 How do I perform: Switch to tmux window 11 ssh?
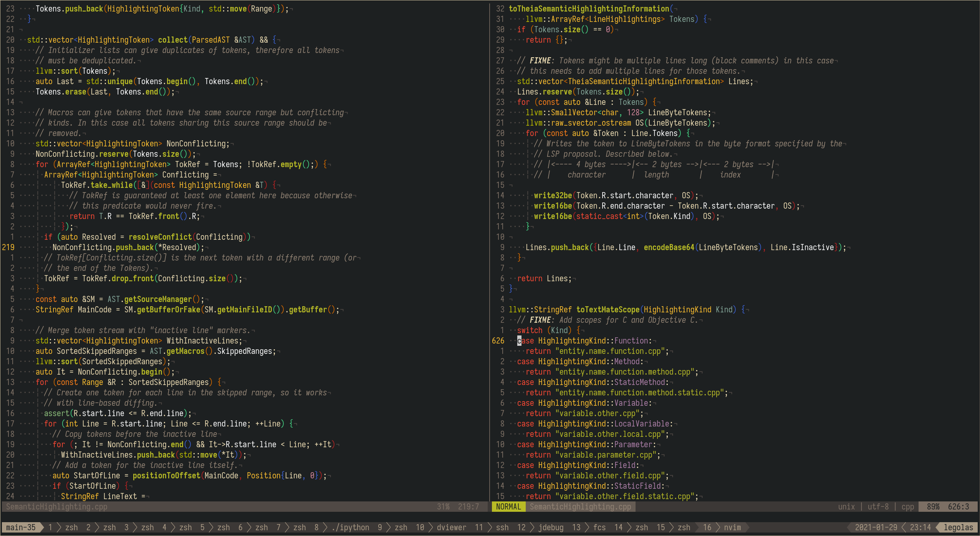coord(492,527)
